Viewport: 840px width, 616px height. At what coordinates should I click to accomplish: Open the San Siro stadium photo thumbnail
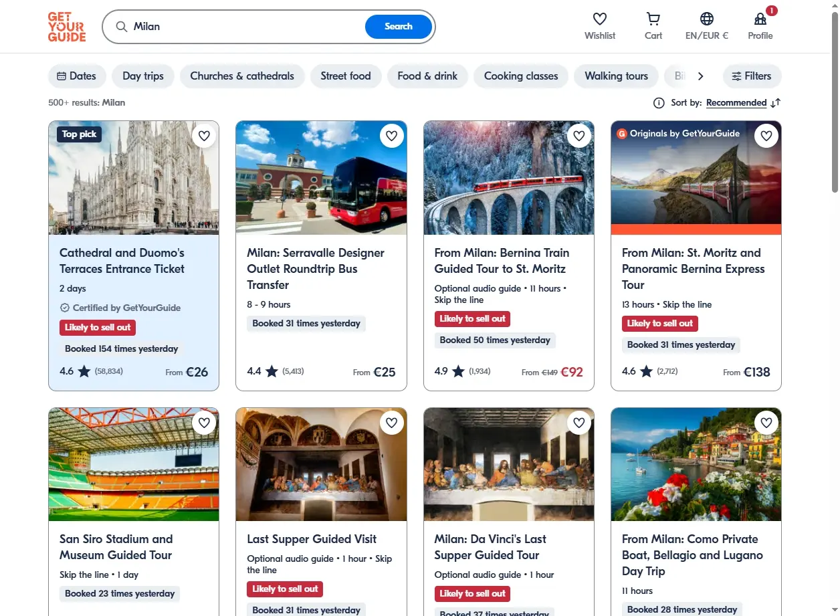click(134, 464)
